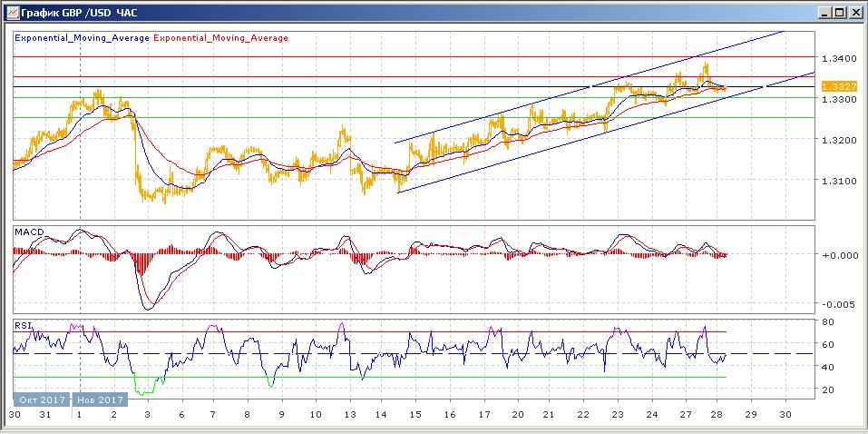Click the red Exponential_Moving_Average legend label

click(221, 38)
